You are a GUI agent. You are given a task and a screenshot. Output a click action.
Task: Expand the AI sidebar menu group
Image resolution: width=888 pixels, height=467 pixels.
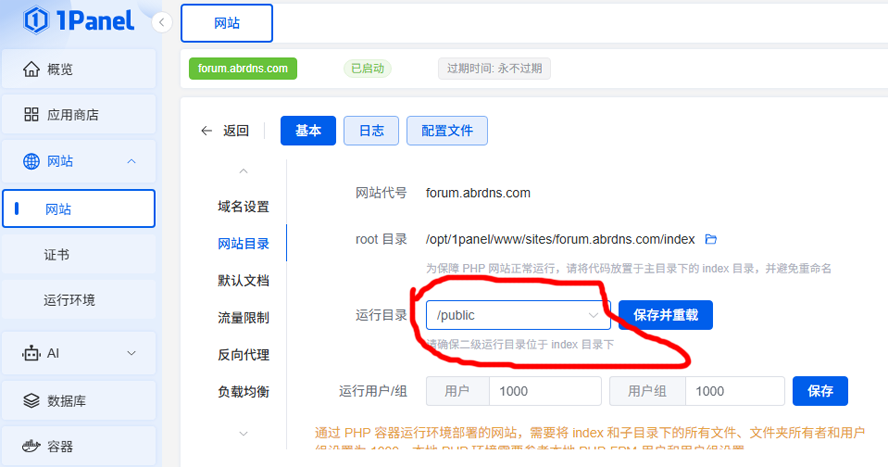pos(131,353)
